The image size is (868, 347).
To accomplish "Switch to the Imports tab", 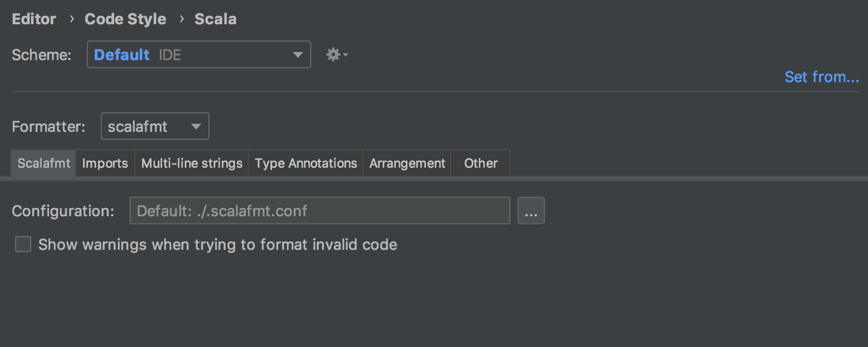I will click(105, 163).
